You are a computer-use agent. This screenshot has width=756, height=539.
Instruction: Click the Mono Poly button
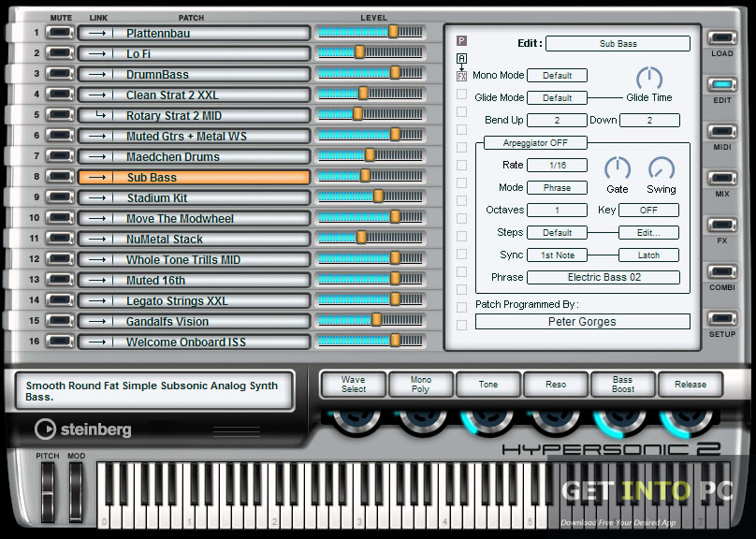(420, 385)
